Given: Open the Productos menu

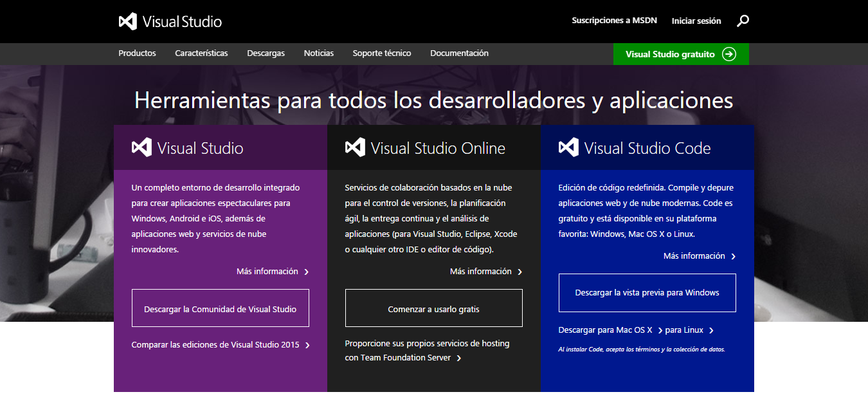Looking at the screenshot, I should click(x=137, y=53).
